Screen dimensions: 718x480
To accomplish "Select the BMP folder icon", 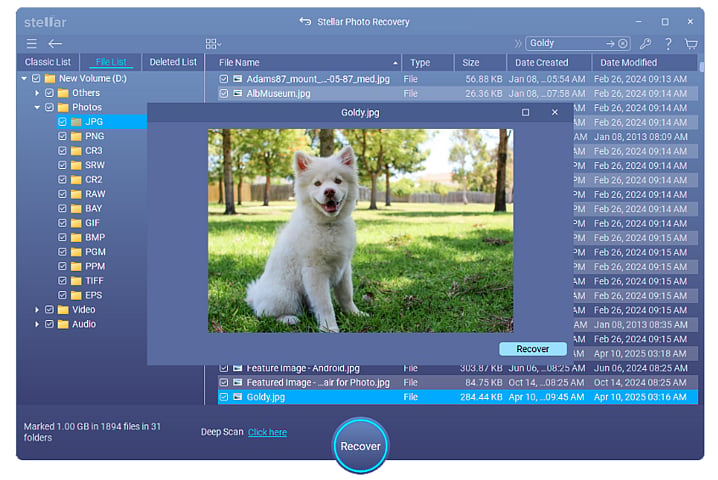I will [x=76, y=238].
